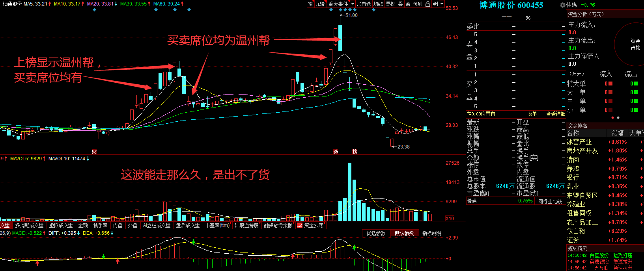Select the 资金抄底 tab
This screenshot has height=271, width=644.
coord(314,225)
